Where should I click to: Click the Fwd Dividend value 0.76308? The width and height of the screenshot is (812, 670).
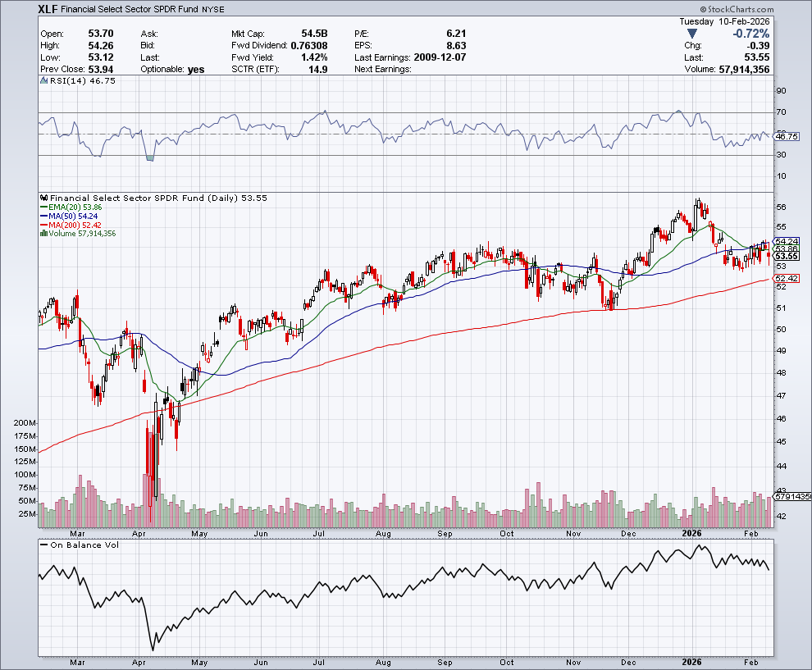pyautogui.click(x=308, y=46)
